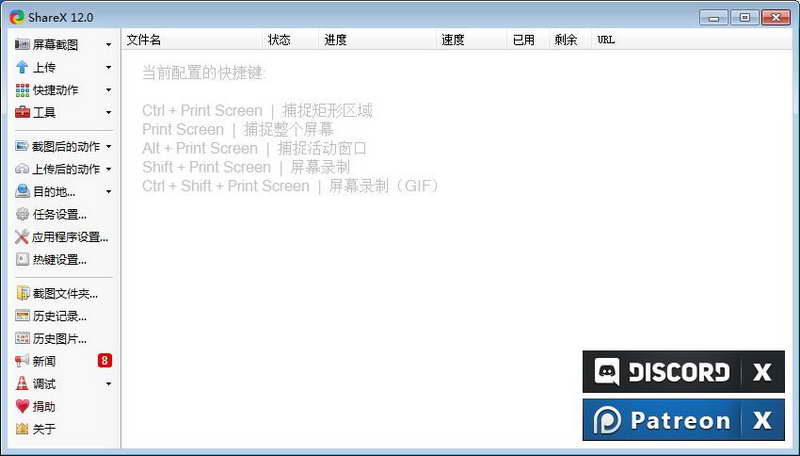800x456 pixels.
Task: Click the Discord banner button
Action: [x=661, y=372]
